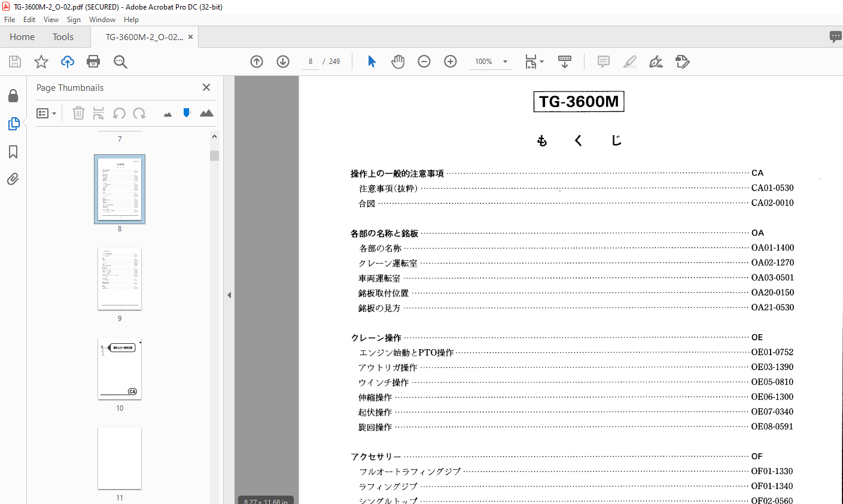The height and width of the screenshot is (504, 843).
Task: Select page 9 thumbnail
Action: 120,279
